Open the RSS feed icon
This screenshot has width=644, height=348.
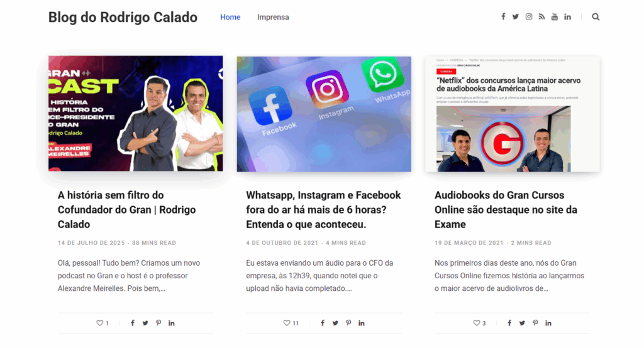[541, 17]
